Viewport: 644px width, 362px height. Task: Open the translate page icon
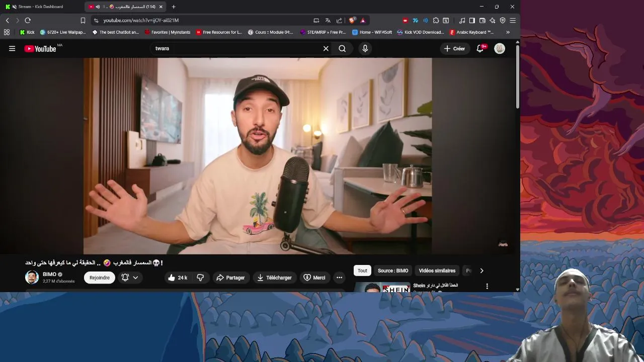(328, 20)
